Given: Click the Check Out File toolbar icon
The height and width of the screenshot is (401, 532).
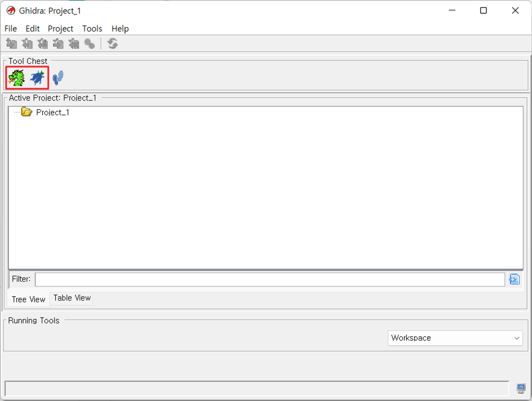Looking at the screenshot, I should (27, 44).
